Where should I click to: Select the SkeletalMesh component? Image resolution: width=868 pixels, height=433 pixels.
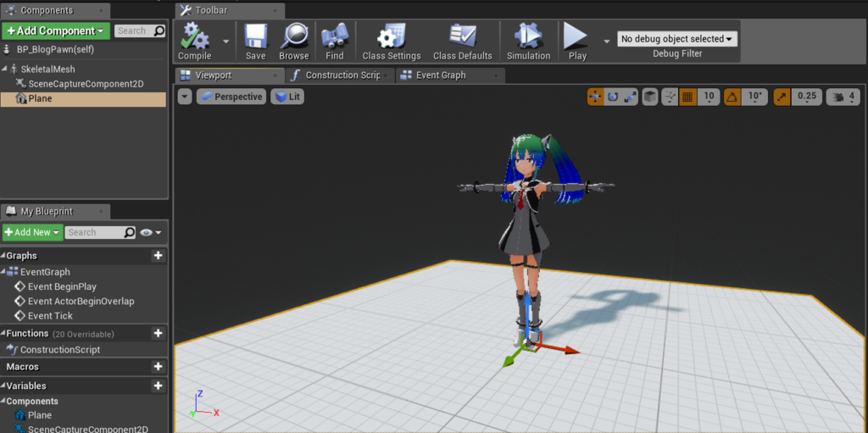[47, 69]
